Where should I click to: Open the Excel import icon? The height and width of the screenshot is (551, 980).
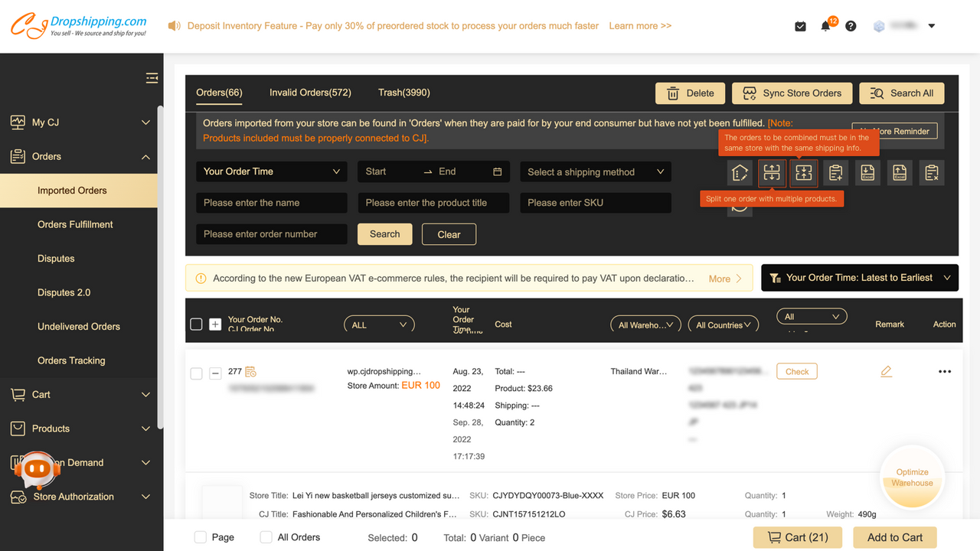pos(867,172)
